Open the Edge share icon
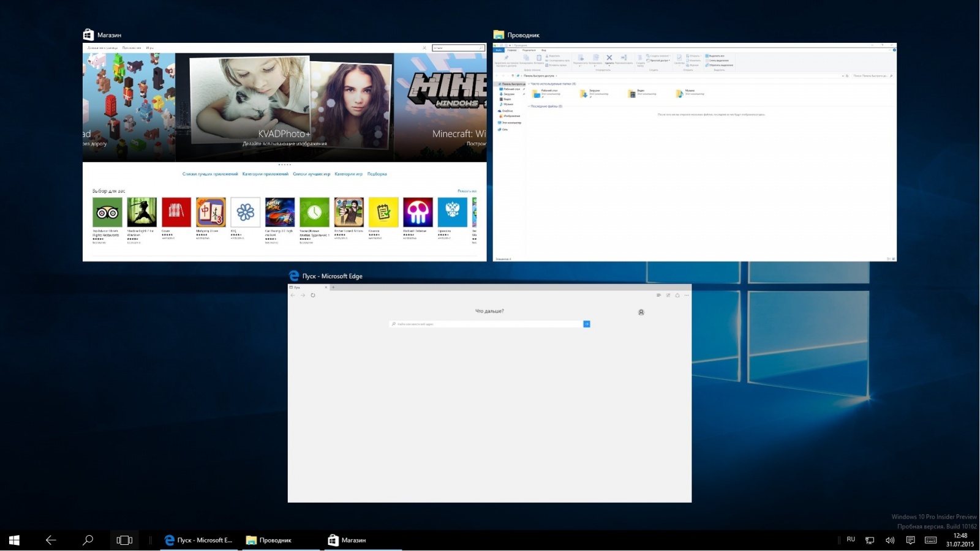Image resolution: width=980 pixels, height=551 pixels. tap(677, 295)
